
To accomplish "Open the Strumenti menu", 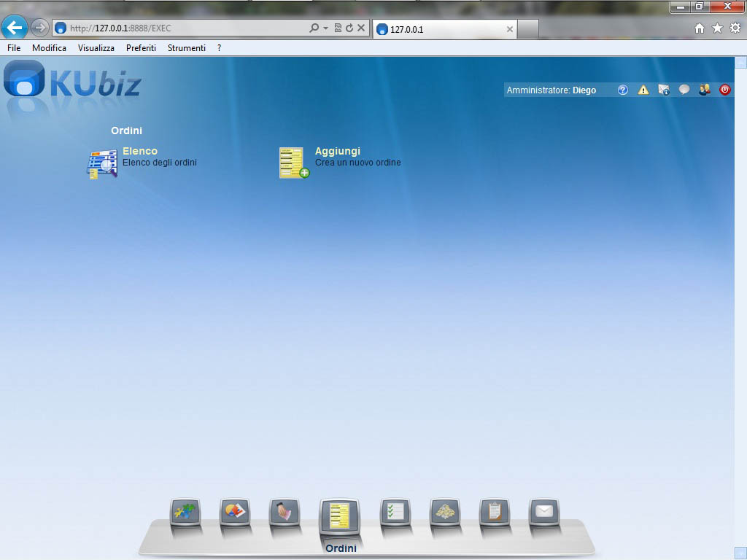I will click(x=186, y=48).
